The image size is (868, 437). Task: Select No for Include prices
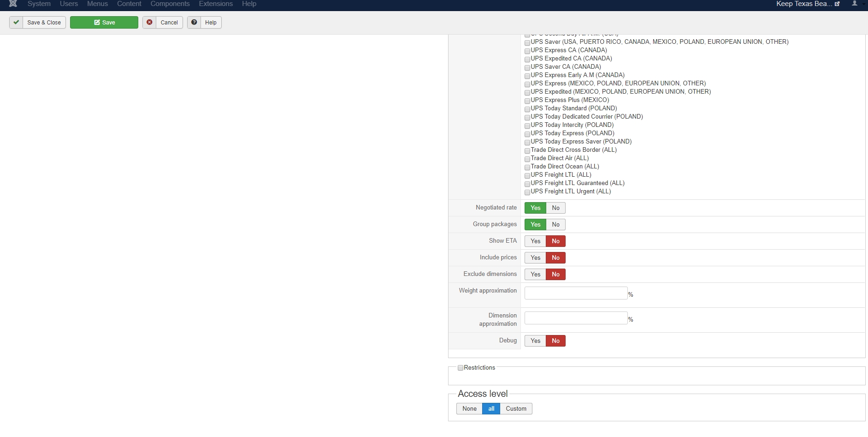(556, 258)
